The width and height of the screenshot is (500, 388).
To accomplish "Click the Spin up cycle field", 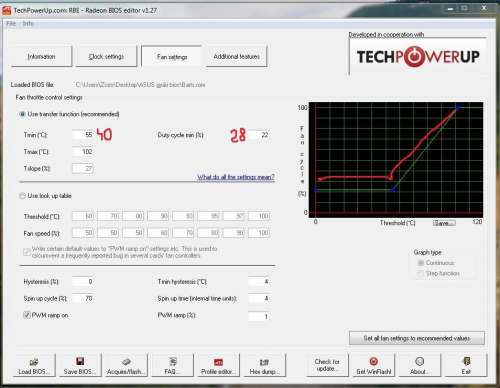I will coord(83,298).
